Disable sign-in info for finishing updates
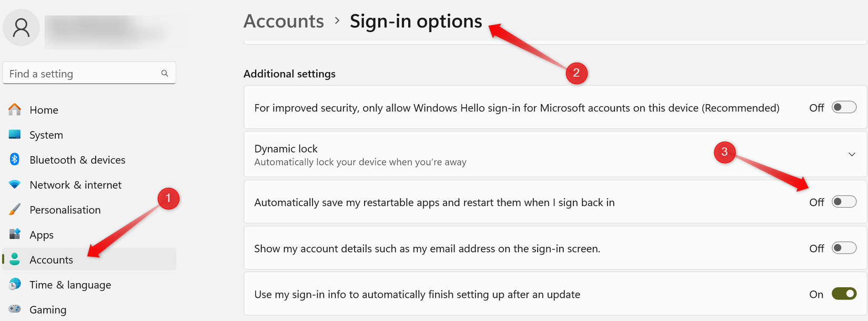The height and width of the screenshot is (321, 868). click(x=844, y=294)
